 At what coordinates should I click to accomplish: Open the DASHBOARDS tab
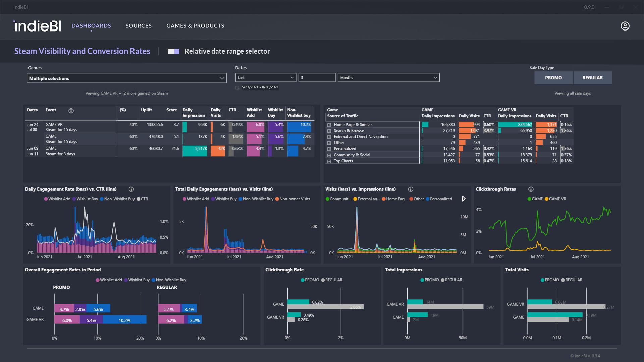click(91, 26)
